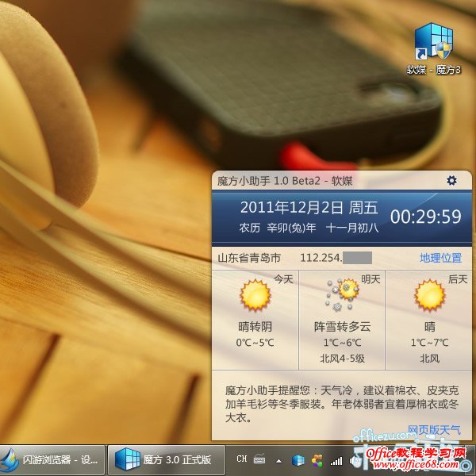Click the keyboard icon in the taskbar
476x476 pixels.
point(259,459)
